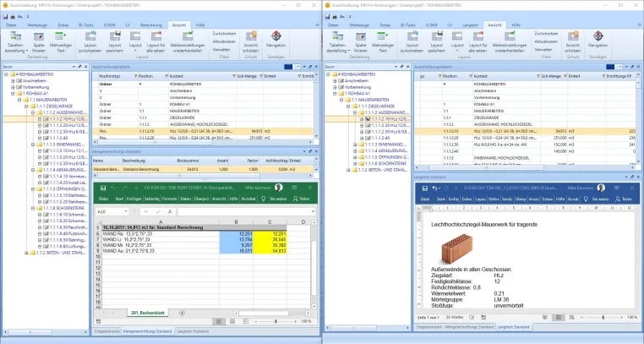Viewport: 644px width, 344px height.
Task: Click Excel cell WAND Re: 13,5*2,75*,33
Action: coord(161,233)
